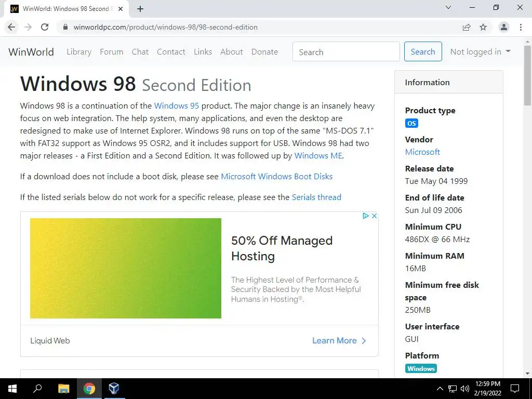Click the share page icon in address bar

pyautogui.click(x=467, y=27)
